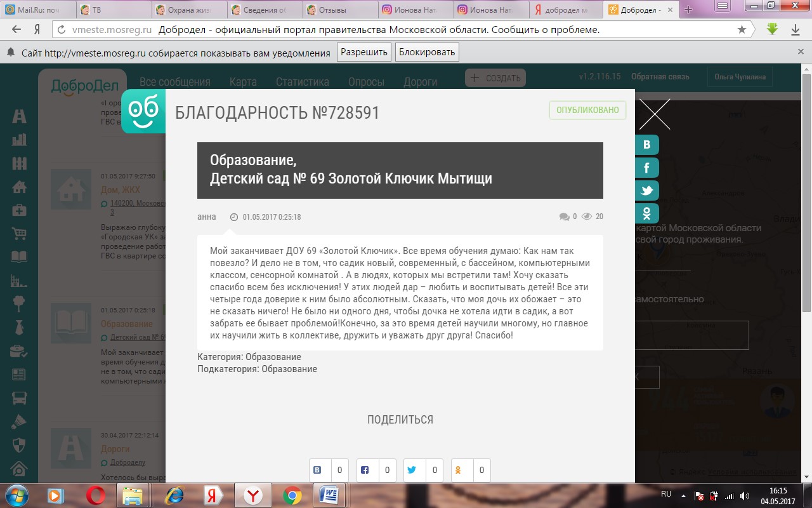
Task: Block notifications with Блокировать button
Action: (426, 53)
